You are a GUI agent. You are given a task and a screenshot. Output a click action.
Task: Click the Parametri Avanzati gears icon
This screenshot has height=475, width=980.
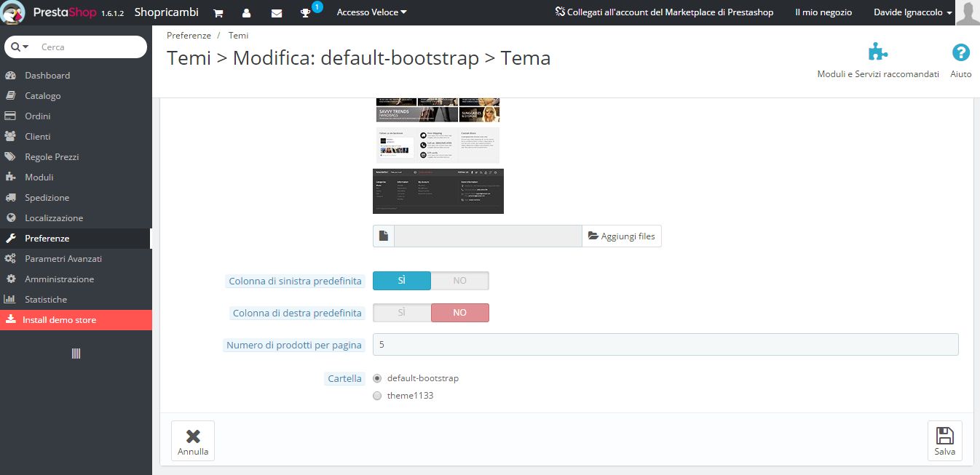click(x=11, y=259)
